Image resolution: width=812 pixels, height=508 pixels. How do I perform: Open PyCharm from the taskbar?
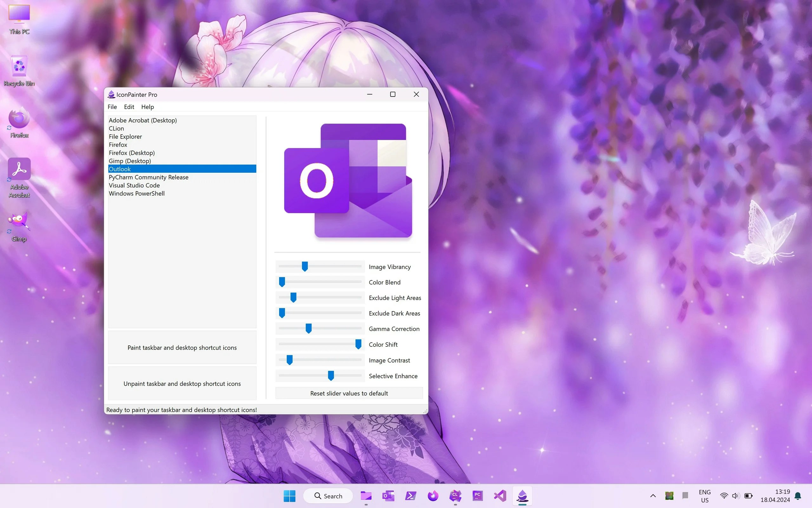pyautogui.click(x=477, y=496)
